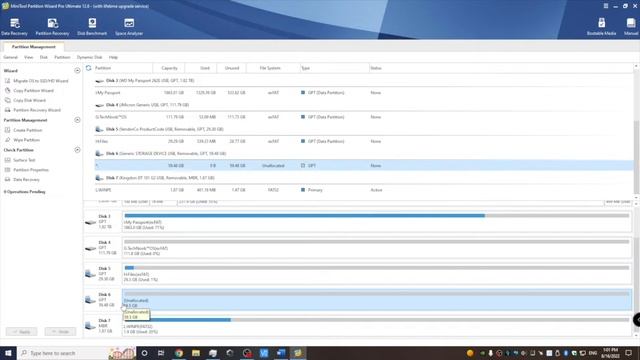The image size is (640, 360).
Task: Click the taskbar clock
Action: [610, 353]
